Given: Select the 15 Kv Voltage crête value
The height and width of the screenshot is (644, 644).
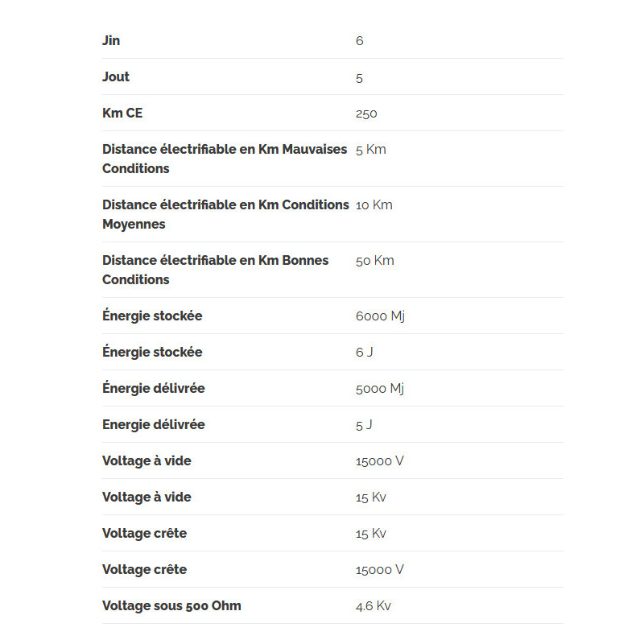Looking at the screenshot, I should (371, 534).
